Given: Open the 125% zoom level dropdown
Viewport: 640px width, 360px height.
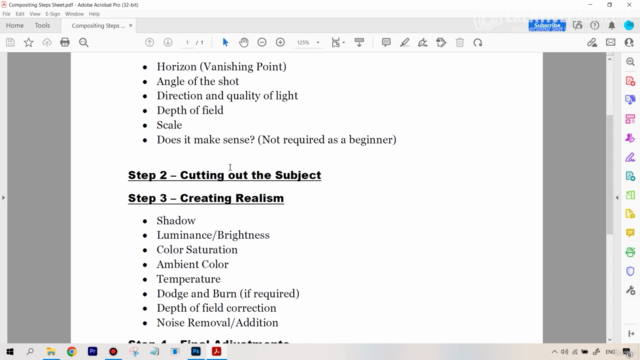Looking at the screenshot, I should point(308,42).
